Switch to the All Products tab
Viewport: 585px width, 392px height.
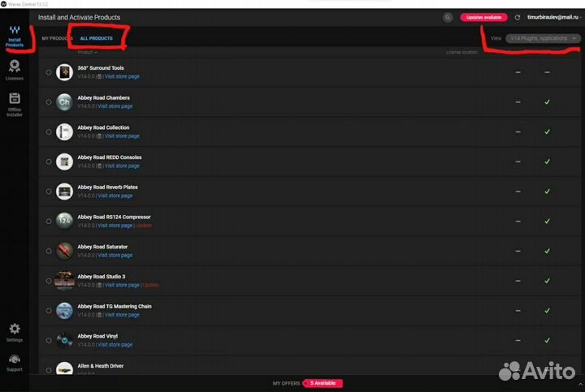coord(96,38)
